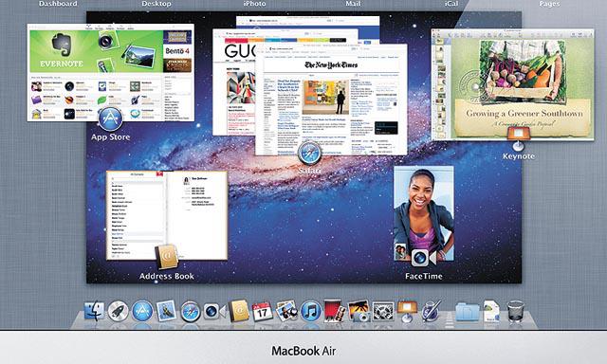Open FaceTime camera icon in Dock

(x=214, y=311)
